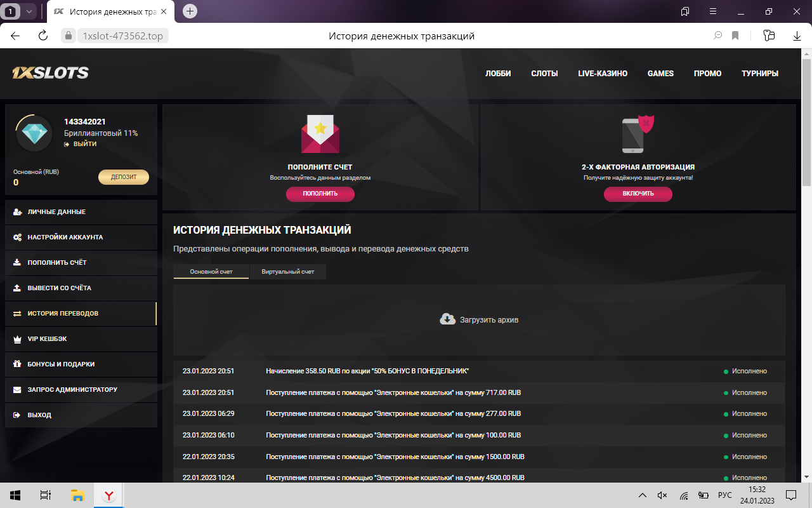Click the download icon beside Пополнить счёт
This screenshot has width=812, height=508.
pos(17,263)
